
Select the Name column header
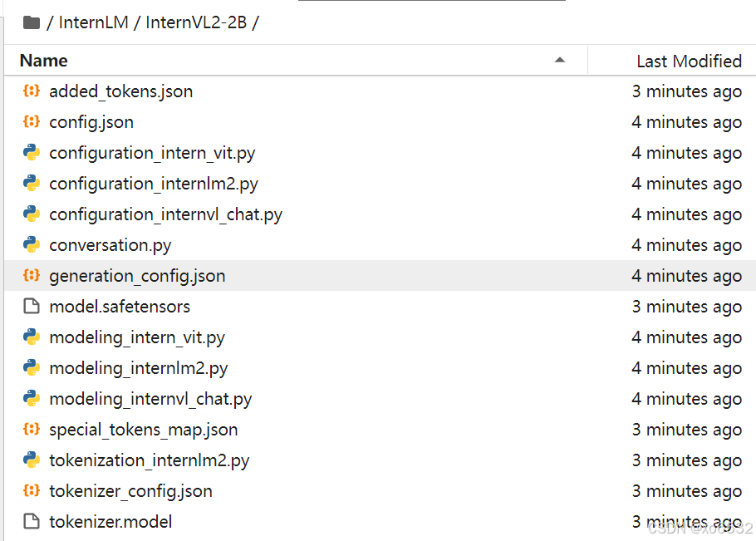tap(43, 60)
